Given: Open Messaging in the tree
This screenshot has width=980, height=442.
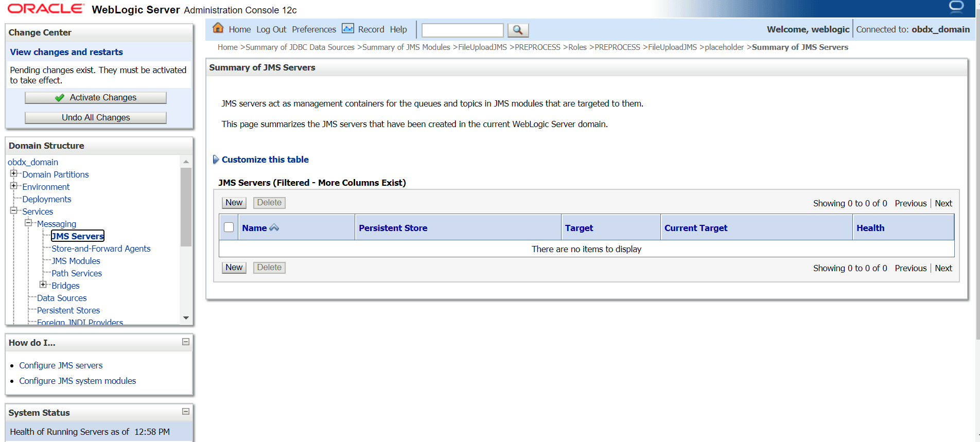Looking at the screenshot, I should coord(57,224).
